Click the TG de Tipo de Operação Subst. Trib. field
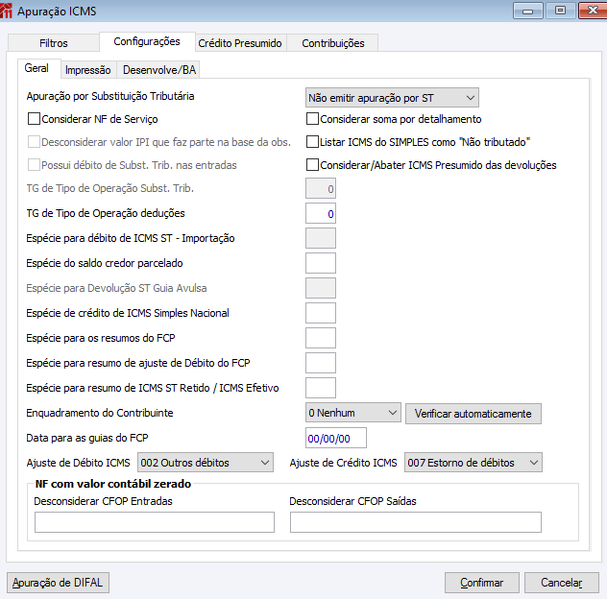This screenshot has width=607, height=599. (321, 189)
